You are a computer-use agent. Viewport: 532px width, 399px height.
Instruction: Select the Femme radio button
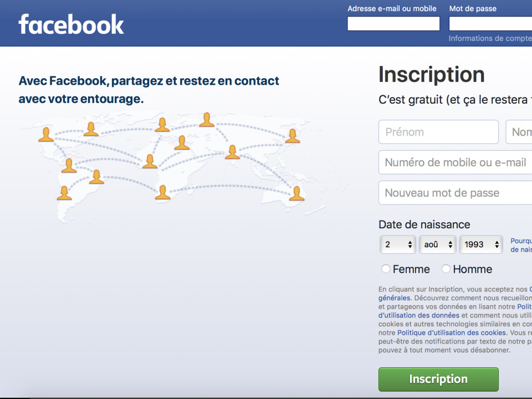point(386,269)
